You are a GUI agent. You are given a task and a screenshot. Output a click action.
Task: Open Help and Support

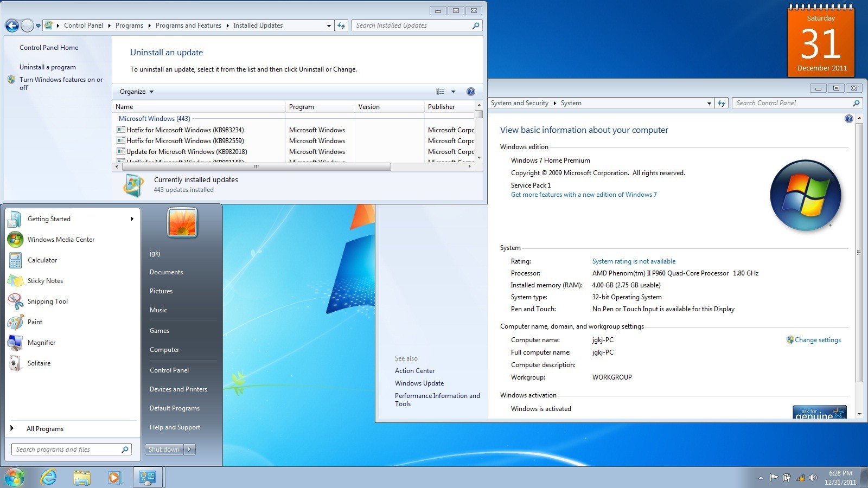pos(175,427)
